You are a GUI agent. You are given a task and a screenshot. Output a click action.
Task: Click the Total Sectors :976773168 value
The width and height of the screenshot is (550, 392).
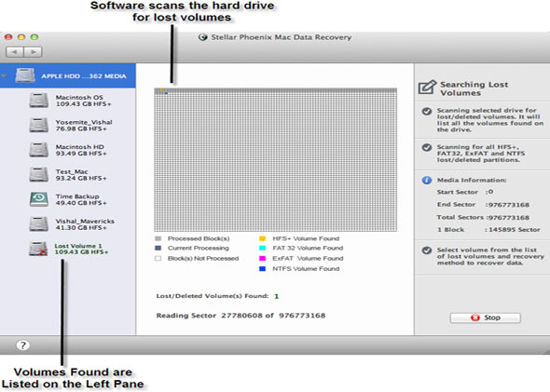click(507, 218)
